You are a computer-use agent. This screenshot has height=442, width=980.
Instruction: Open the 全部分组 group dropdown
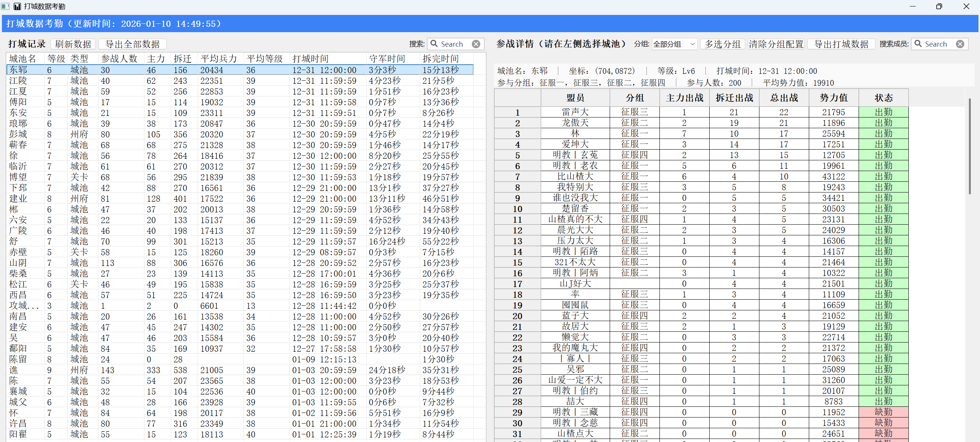click(674, 44)
